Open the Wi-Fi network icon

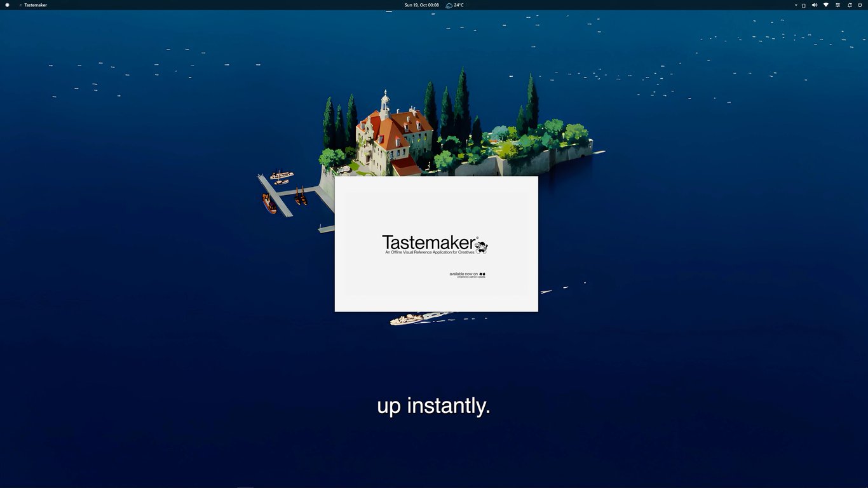826,5
